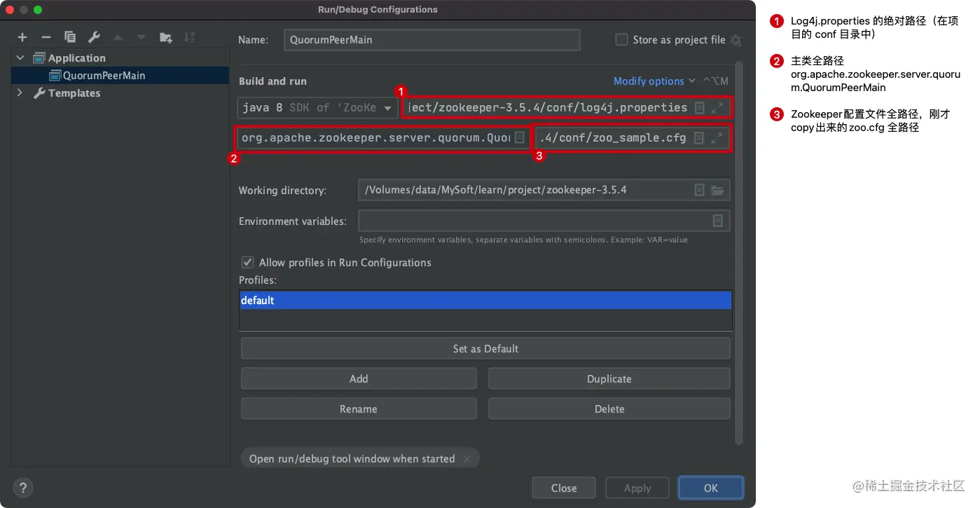Viewport: 980px width, 508px height.
Task: Collapse the Application tree node
Action: click(x=20, y=58)
